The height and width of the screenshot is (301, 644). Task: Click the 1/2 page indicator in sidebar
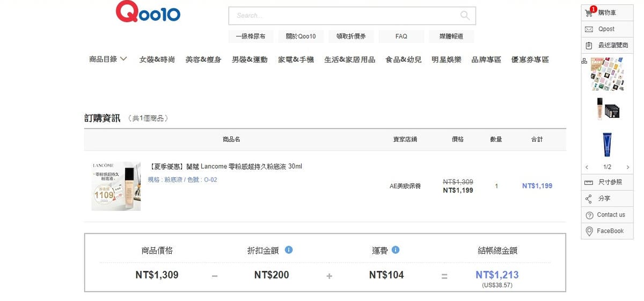coord(607,167)
